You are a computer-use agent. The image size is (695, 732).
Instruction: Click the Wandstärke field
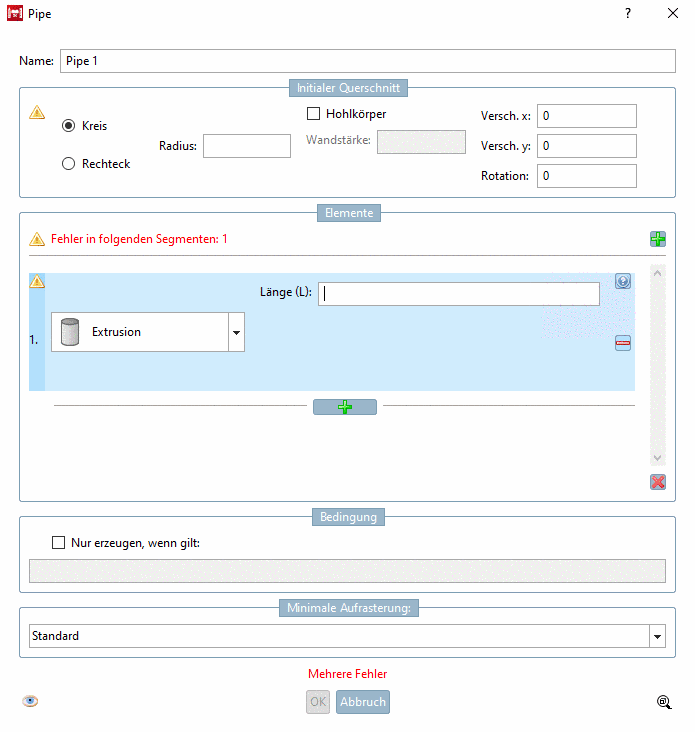pyautogui.click(x=421, y=142)
